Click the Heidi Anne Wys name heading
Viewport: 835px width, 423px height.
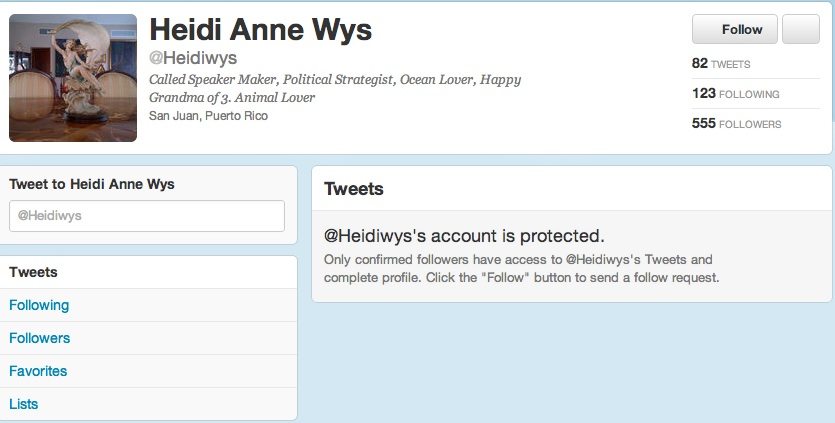tap(260, 29)
